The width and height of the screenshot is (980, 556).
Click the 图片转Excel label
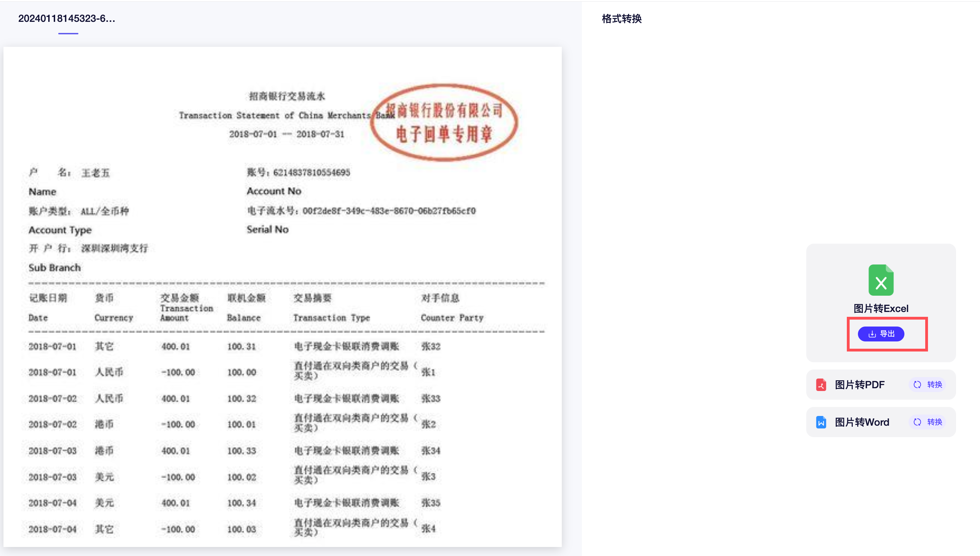click(x=881, y=309)
